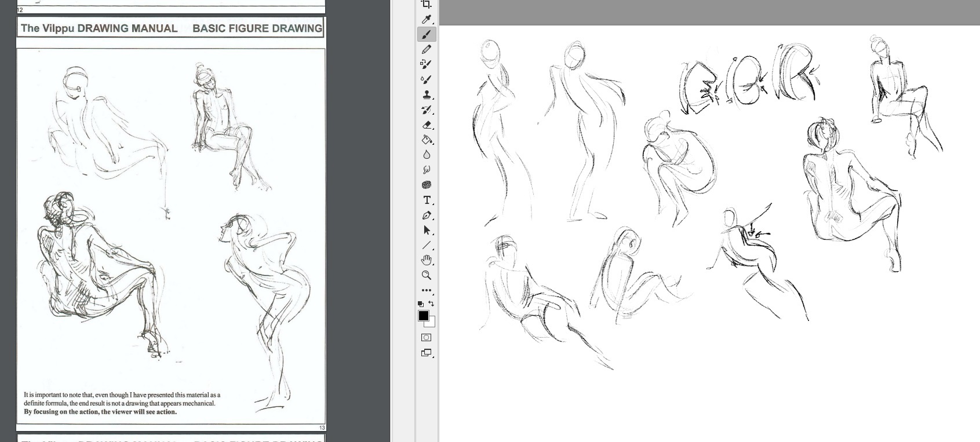
Task: Select the Crop tool
Action: coord(426,4)
